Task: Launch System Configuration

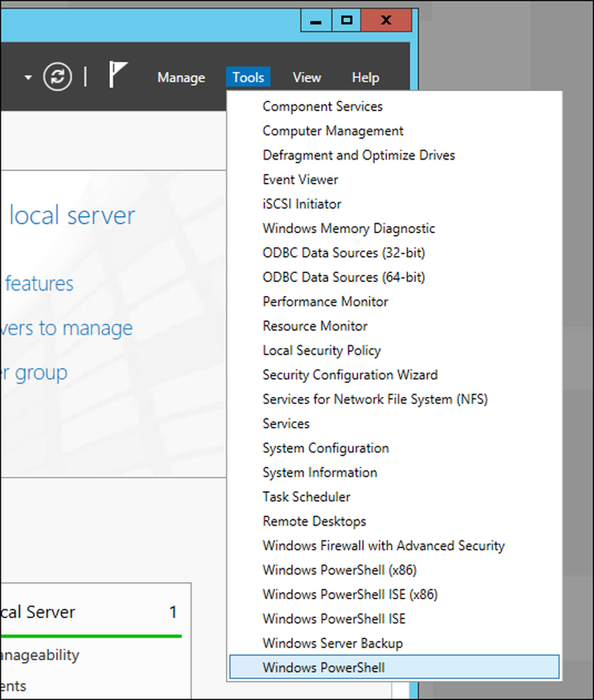Action: click(395, 448)
